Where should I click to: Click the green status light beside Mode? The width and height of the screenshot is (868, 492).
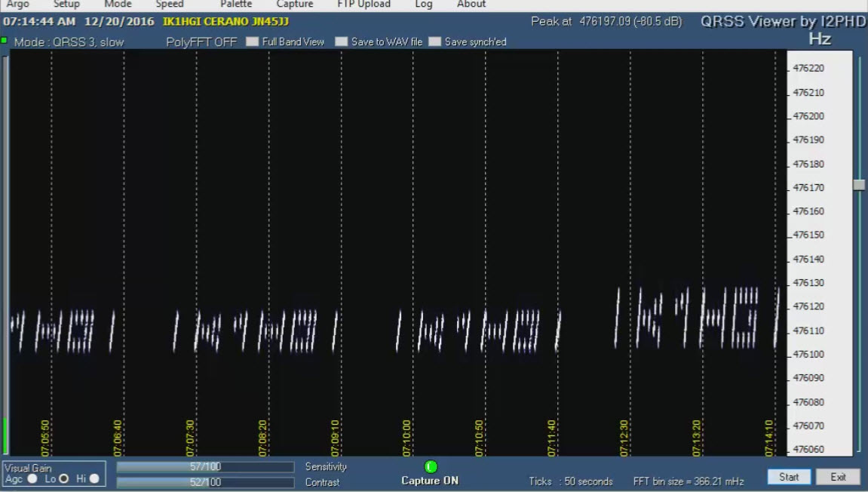(5, 40)
